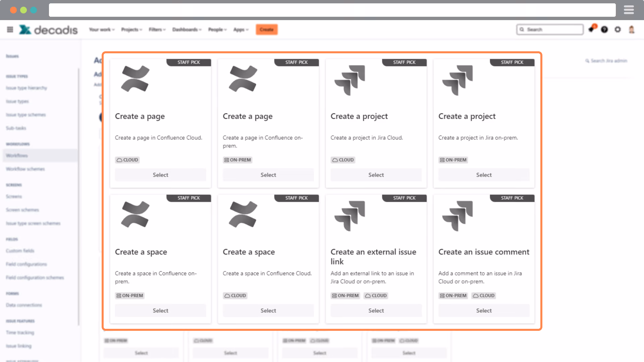Click Jira logo on Cloud Create a project card
Viewport: 644px width, 362px height.
point(350,80)
